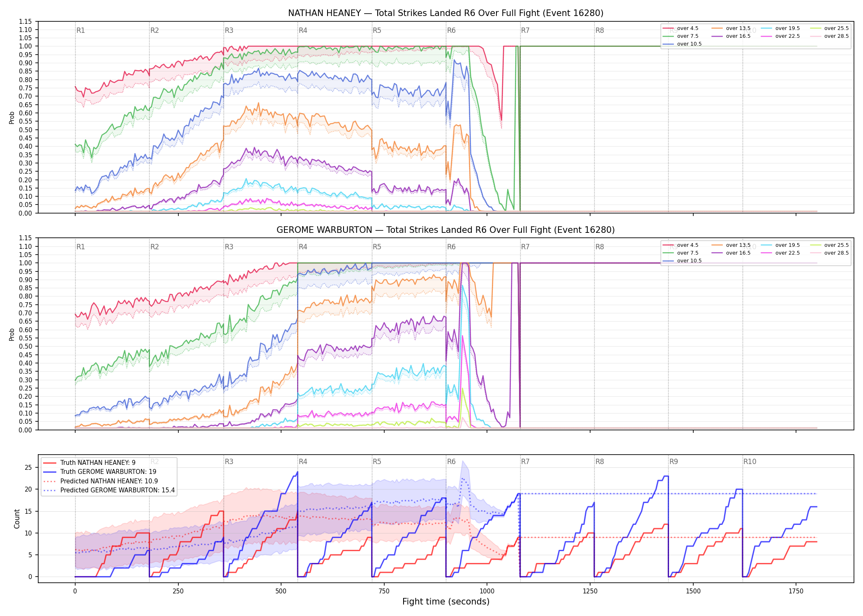Click 'Prob' axis label on Heaney chart
This screenshot has height=616, width=863.
(x=12, y=117)
